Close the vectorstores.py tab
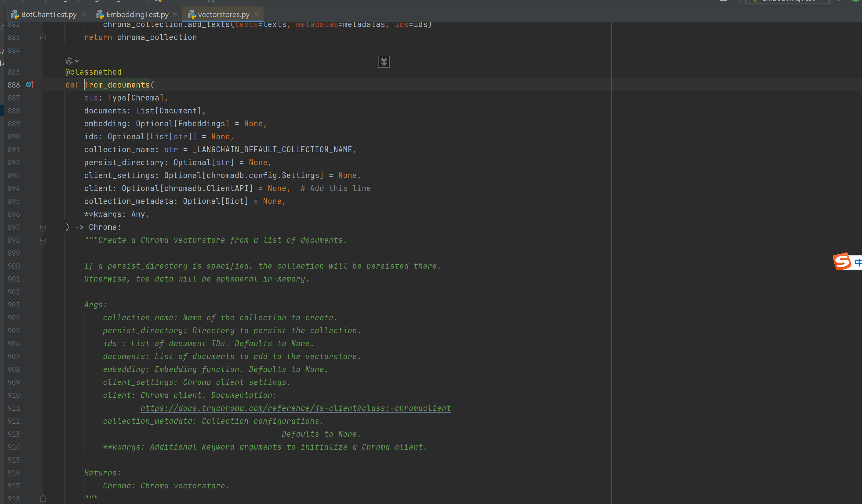The width and height of the screenshot is (862, 504). (x=256, y=14)
